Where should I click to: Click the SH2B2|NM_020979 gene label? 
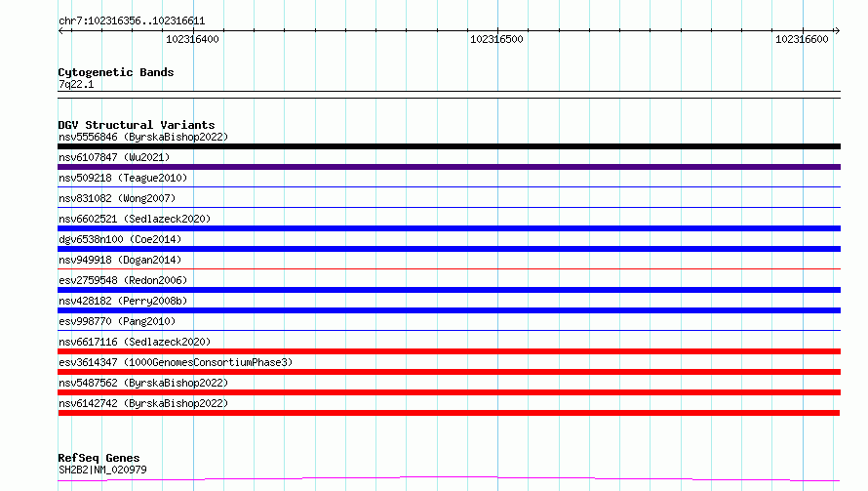[x=102, y=470]
